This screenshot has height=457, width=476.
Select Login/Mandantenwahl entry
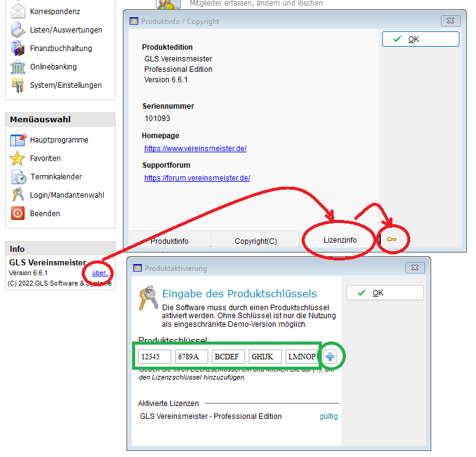[67, 195]
